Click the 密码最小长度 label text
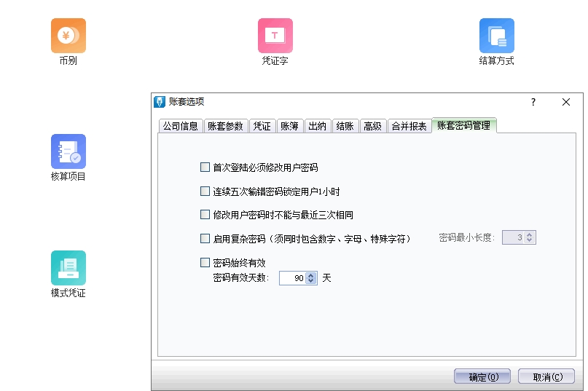Image resolution: width=588 pixels, height=391 pixels. coord(466,237)
